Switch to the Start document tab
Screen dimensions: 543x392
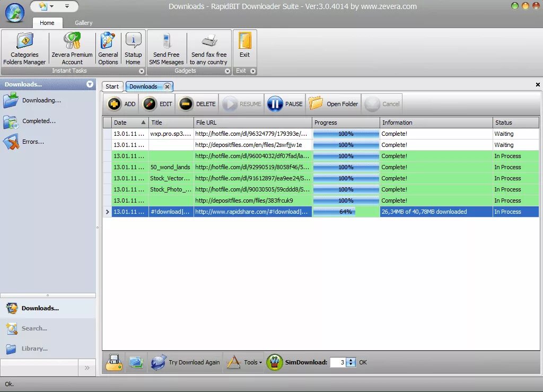pos(112,86)
